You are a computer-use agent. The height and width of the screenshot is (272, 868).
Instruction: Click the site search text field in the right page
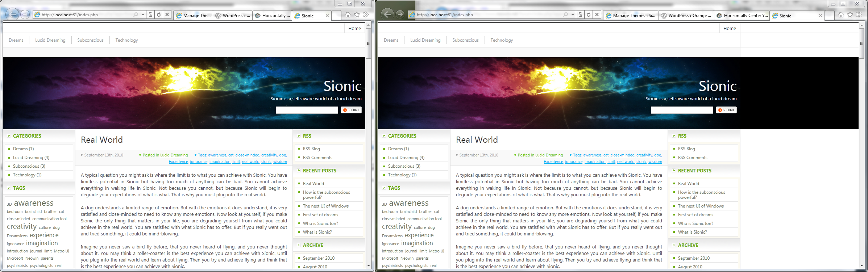[x=681, y=110]
